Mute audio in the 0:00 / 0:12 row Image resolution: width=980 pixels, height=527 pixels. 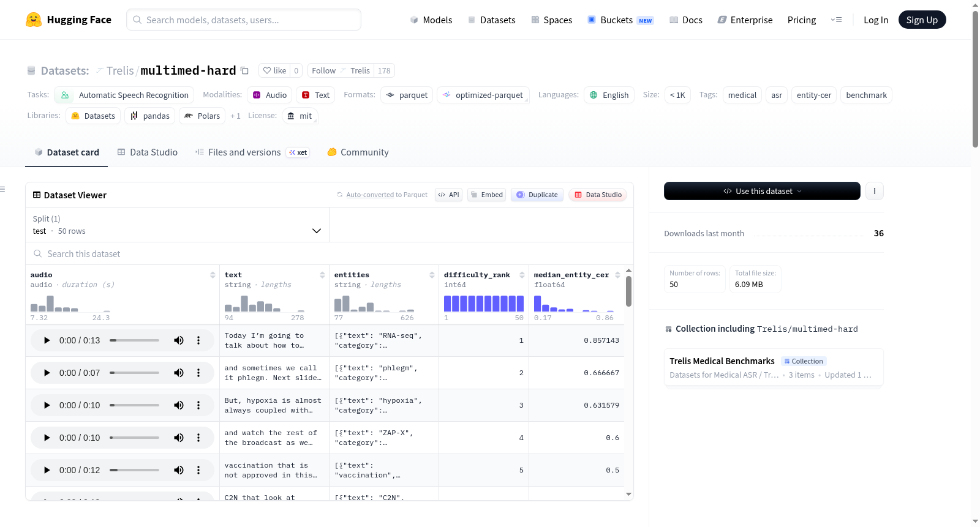pos(179,470)
